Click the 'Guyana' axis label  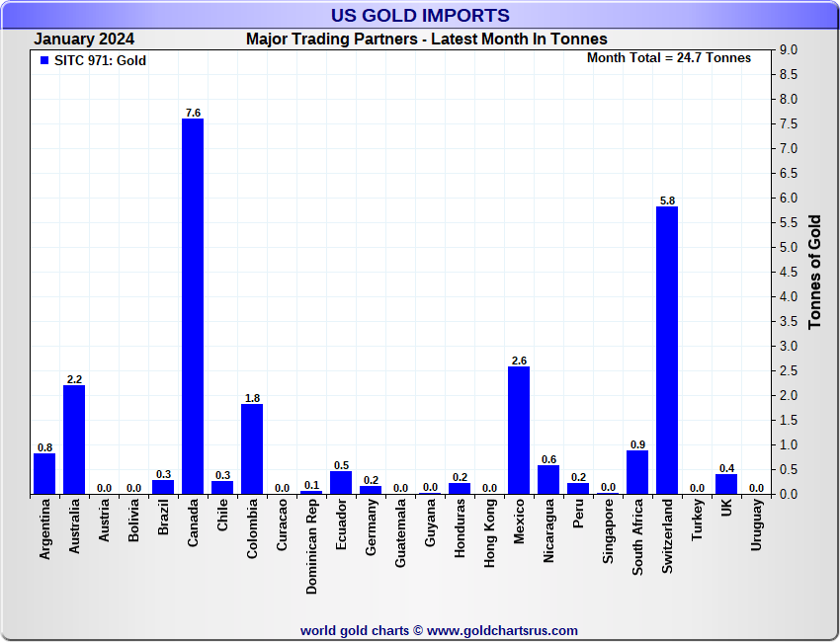430,522
